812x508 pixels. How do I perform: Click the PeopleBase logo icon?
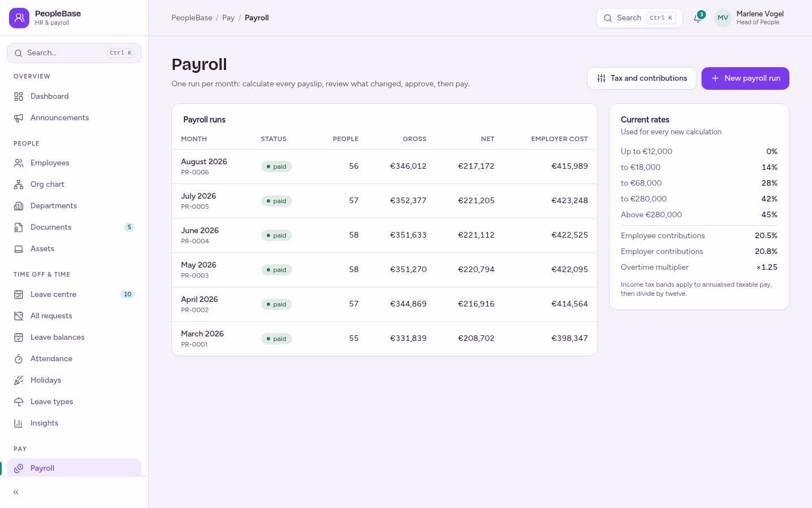click(19, 18)
